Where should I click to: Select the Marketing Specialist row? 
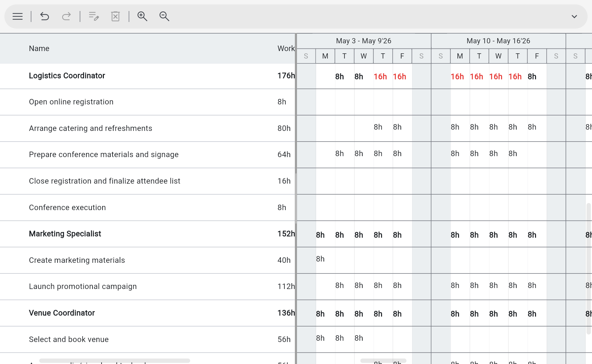(x=65, y=234)
